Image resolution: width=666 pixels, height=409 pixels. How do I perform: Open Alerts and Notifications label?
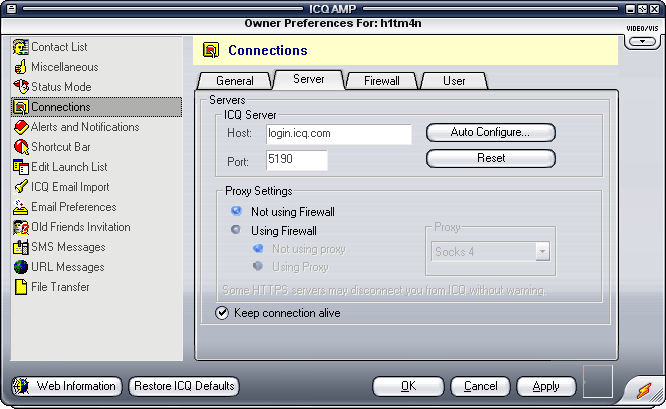click(85, 127)
